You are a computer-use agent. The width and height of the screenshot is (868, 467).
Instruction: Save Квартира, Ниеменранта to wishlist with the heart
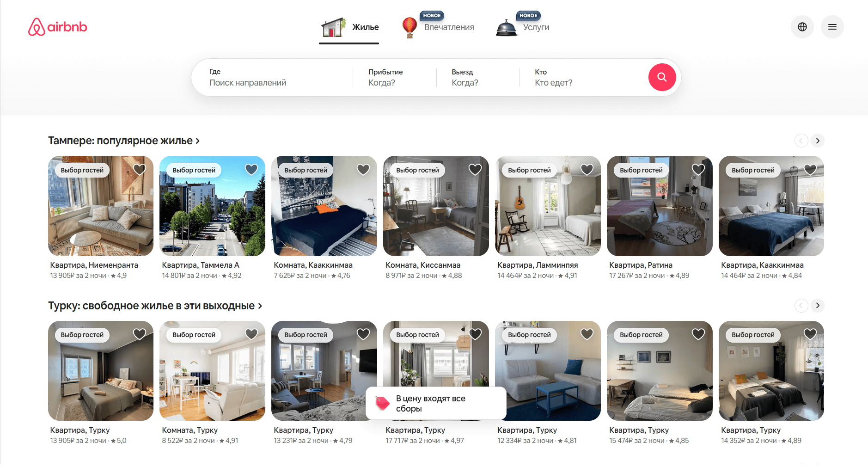[x=139, y=169]
